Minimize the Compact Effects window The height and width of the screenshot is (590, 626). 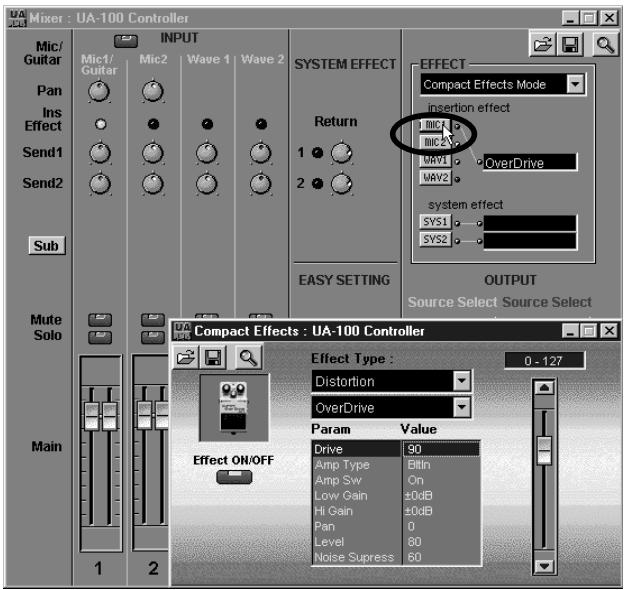[570, 331]
